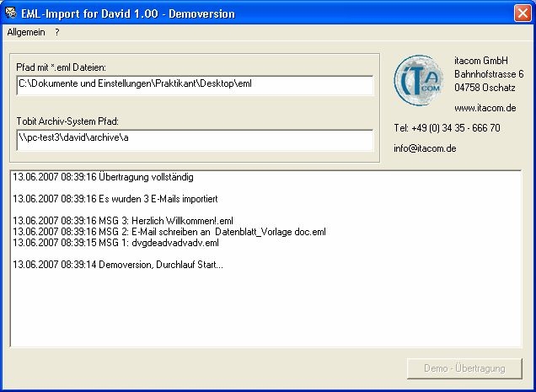Focus the Tobit Archiv-System Pfad field

pyautogui.click(x=195, y=140)
